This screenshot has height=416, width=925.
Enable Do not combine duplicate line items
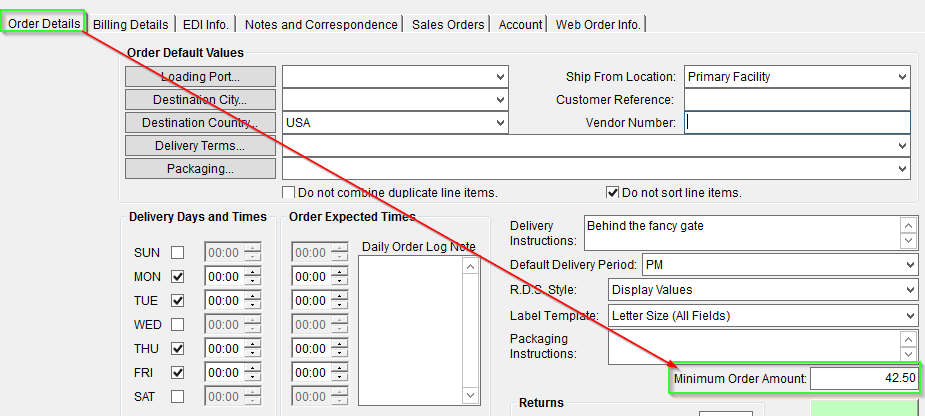point(289,192)
